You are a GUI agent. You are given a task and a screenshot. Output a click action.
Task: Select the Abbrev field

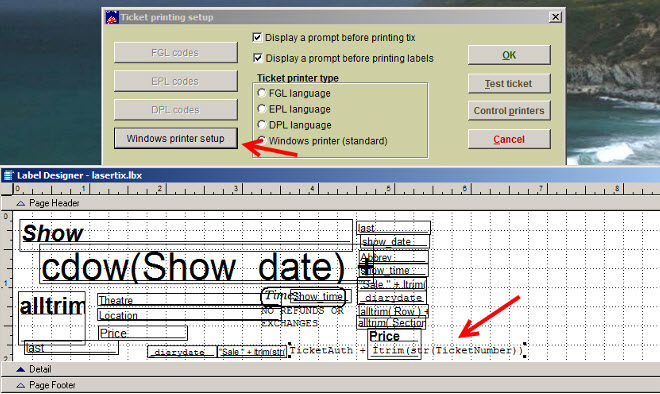coord(394,256)
